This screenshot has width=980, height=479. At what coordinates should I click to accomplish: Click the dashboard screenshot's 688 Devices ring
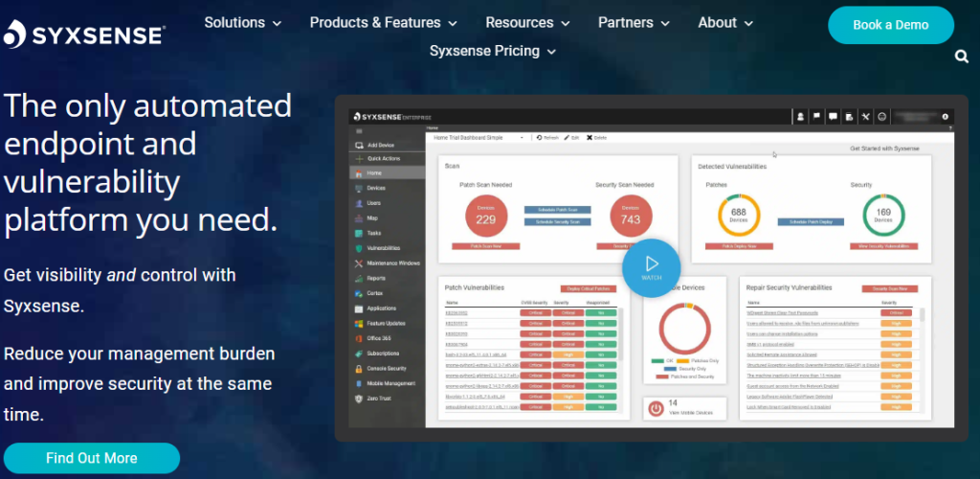[x=738, y=217]
